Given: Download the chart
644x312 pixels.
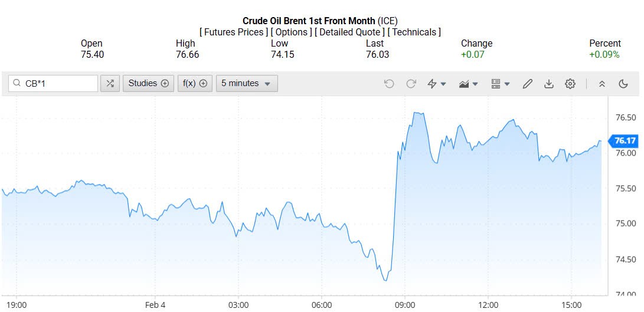Looking at the screenshot, I should [x=549, y=84].
